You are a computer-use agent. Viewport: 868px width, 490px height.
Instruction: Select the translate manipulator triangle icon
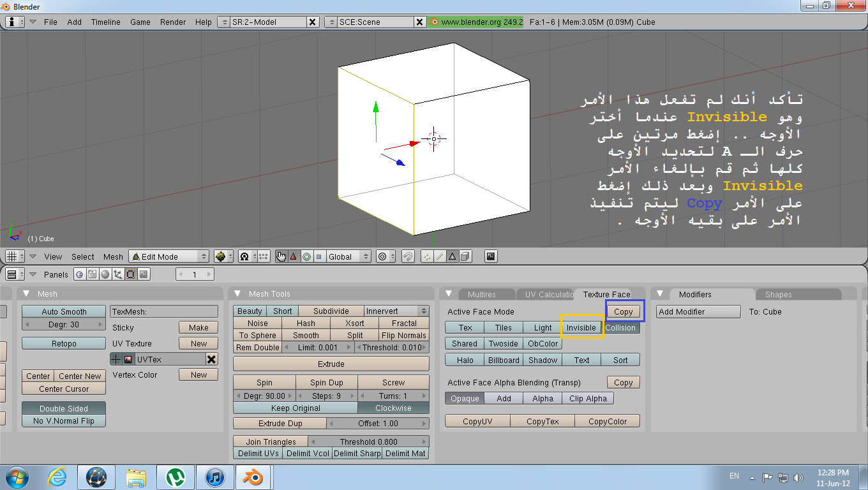click(x=294, y=256)
